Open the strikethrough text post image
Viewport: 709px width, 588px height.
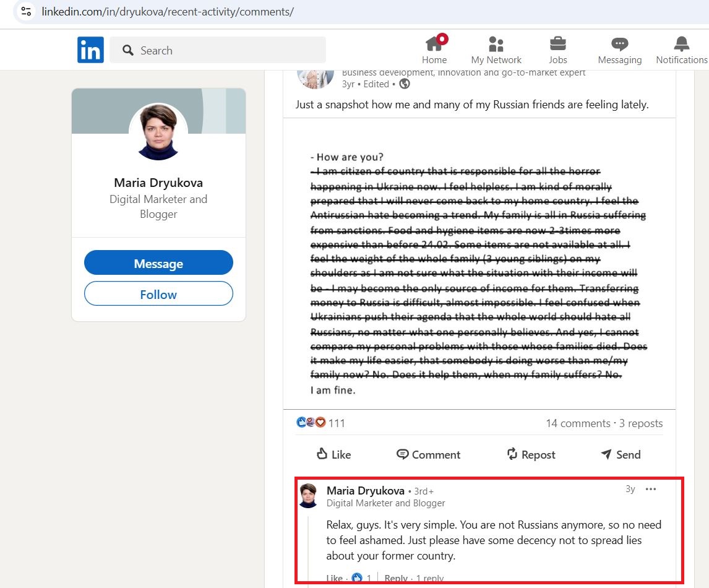[479, 264]
